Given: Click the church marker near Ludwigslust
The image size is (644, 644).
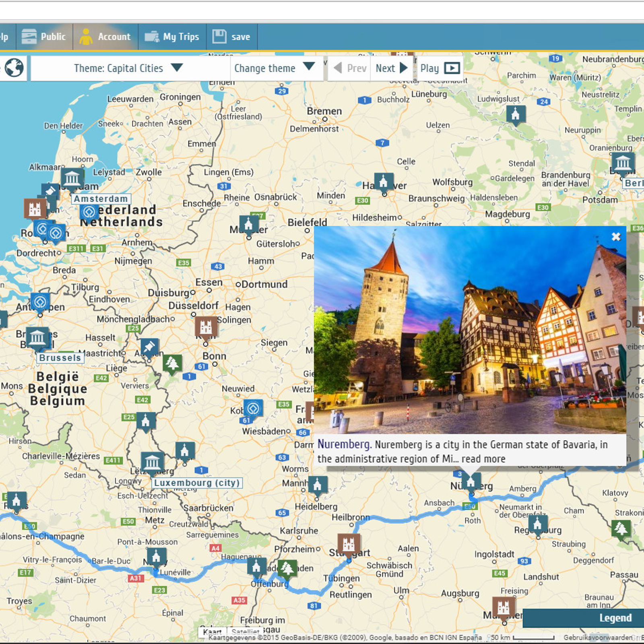Looking at the screenshot, I should click(516, 115).
